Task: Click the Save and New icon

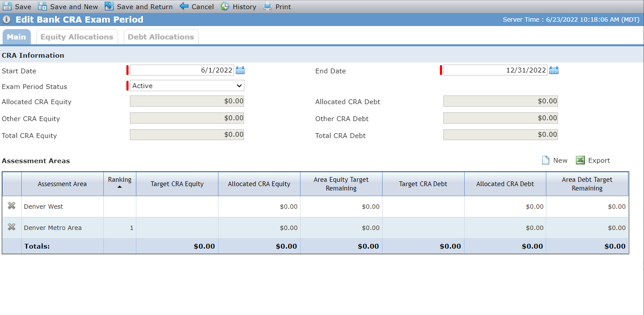Action: click(x=42, y=7)
